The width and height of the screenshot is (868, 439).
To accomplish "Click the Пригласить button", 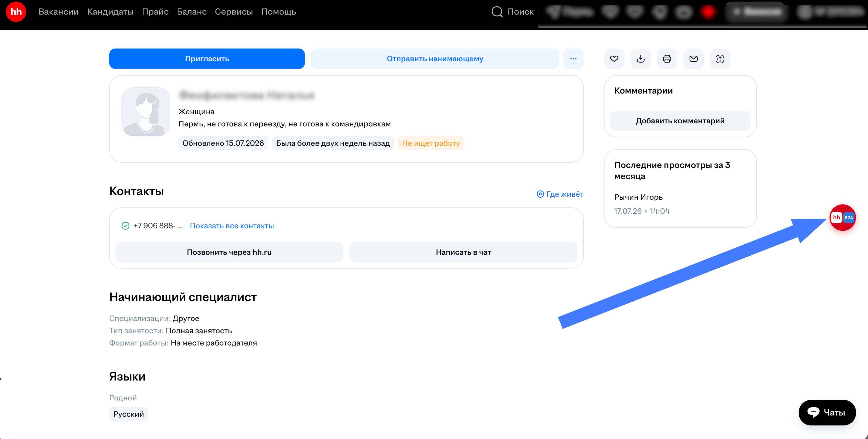I will point(207,59).
